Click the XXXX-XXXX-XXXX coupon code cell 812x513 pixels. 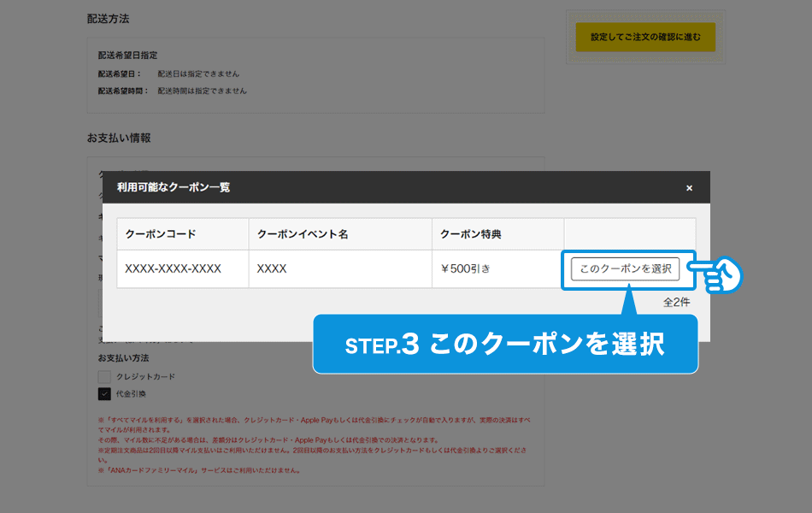173,268
